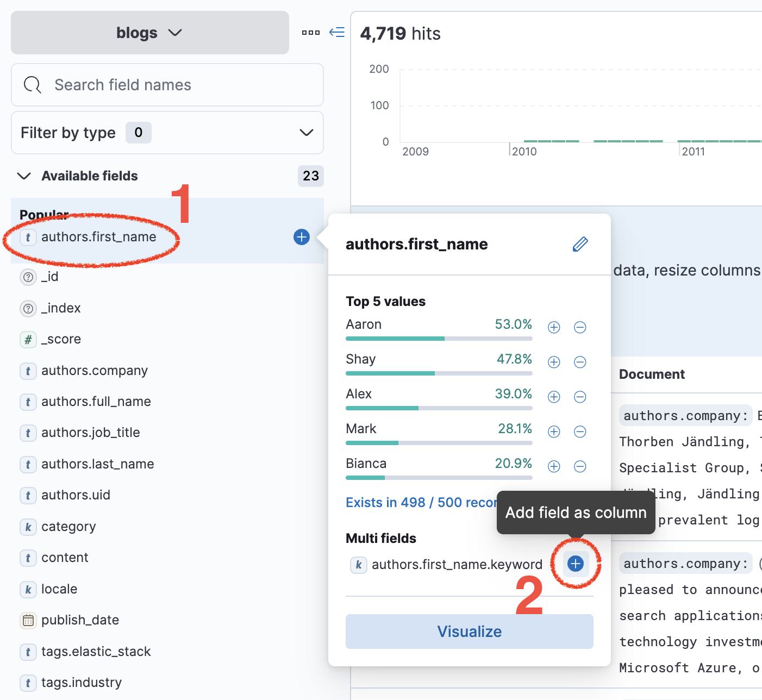Viewport: 762px width, 700px height.
Task: Click the Visualize button
Action: pos(470,632)
